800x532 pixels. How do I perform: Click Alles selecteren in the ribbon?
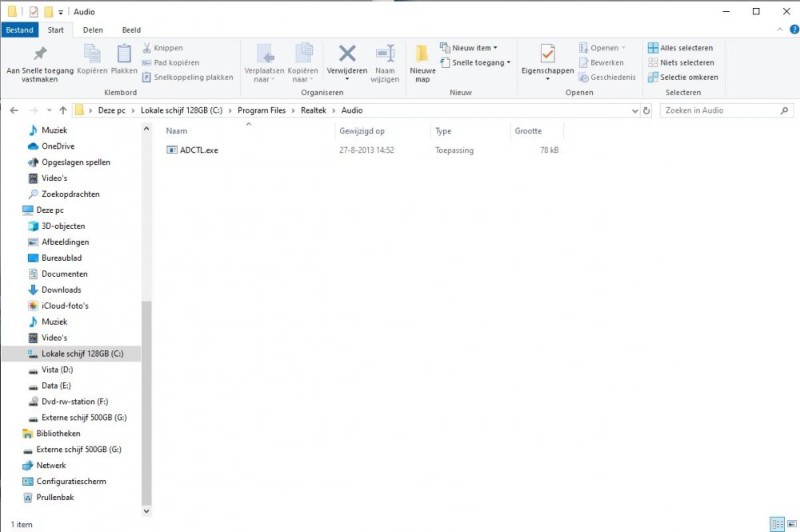click(680, 48)
